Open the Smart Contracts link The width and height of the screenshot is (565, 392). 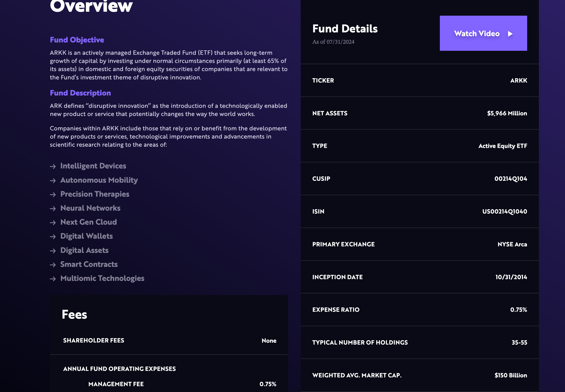pos(89,264)
